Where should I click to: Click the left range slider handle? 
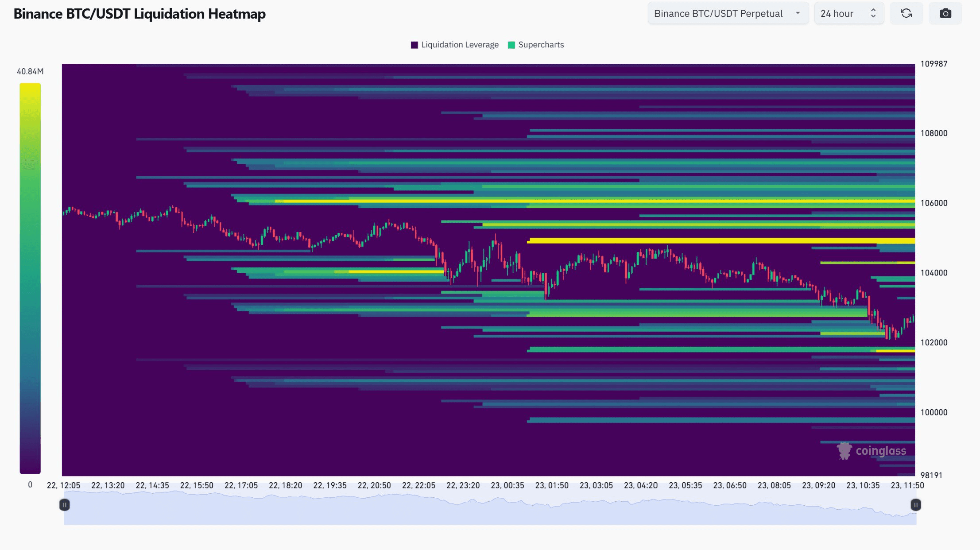[x=64, y=505]
